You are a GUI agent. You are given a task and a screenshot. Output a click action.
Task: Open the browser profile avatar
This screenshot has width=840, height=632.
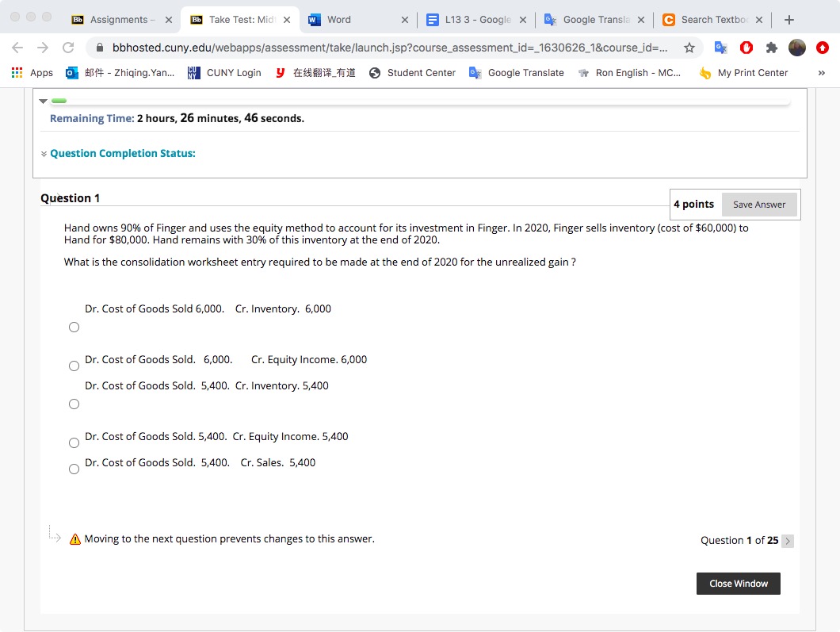796,48
